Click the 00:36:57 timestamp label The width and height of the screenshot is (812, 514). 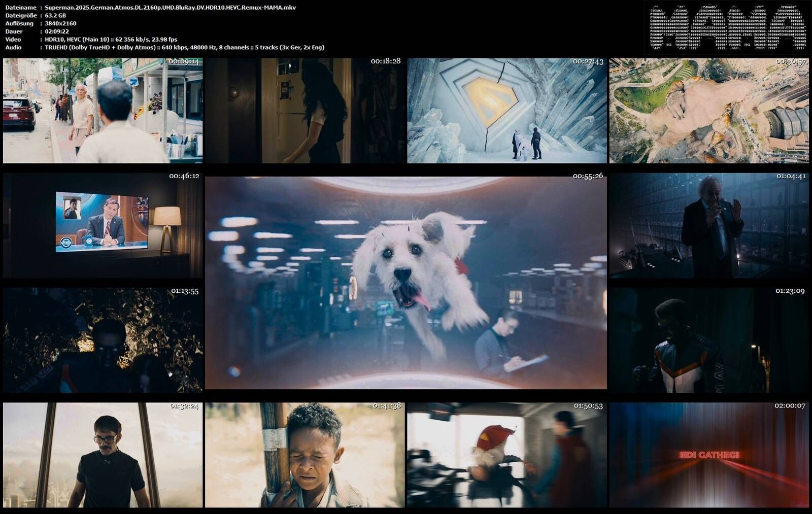(x=791, y=61)
